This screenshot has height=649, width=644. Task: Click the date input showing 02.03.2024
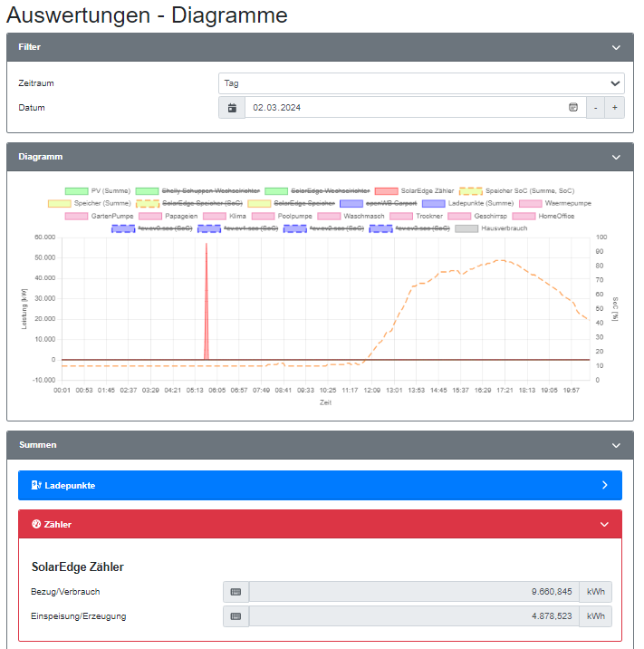[x=415, y=108]
